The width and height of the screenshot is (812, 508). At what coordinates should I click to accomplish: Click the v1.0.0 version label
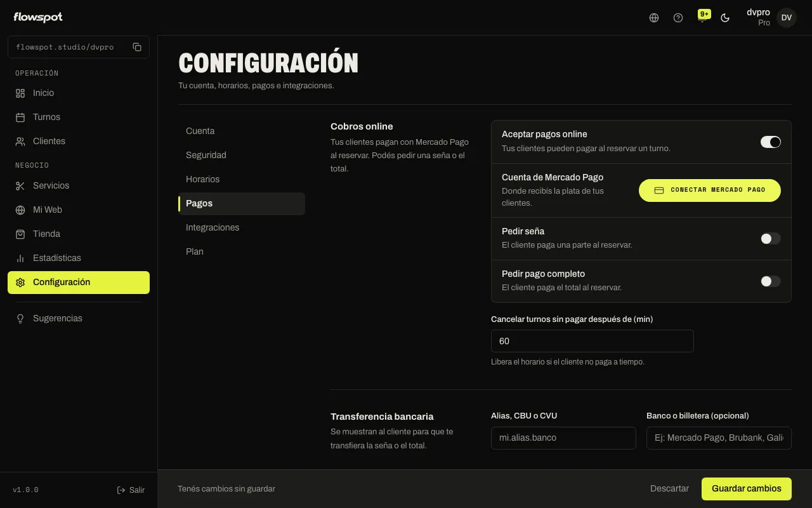(26, 490)
